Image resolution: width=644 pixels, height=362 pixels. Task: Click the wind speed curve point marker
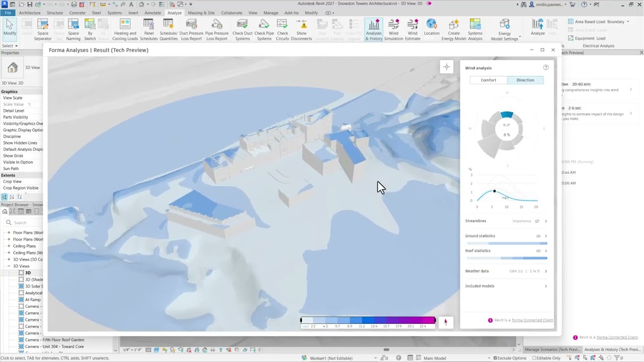tap(494, 191)
